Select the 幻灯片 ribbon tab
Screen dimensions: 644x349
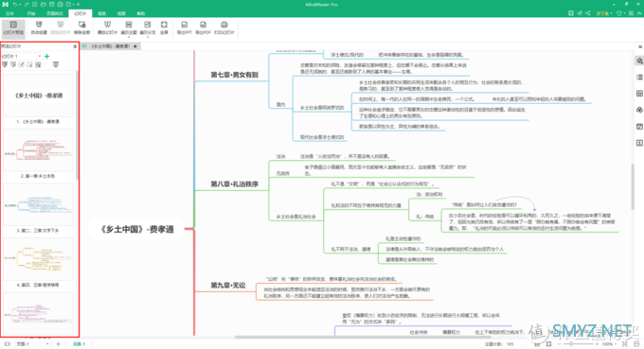pos(80,13)
